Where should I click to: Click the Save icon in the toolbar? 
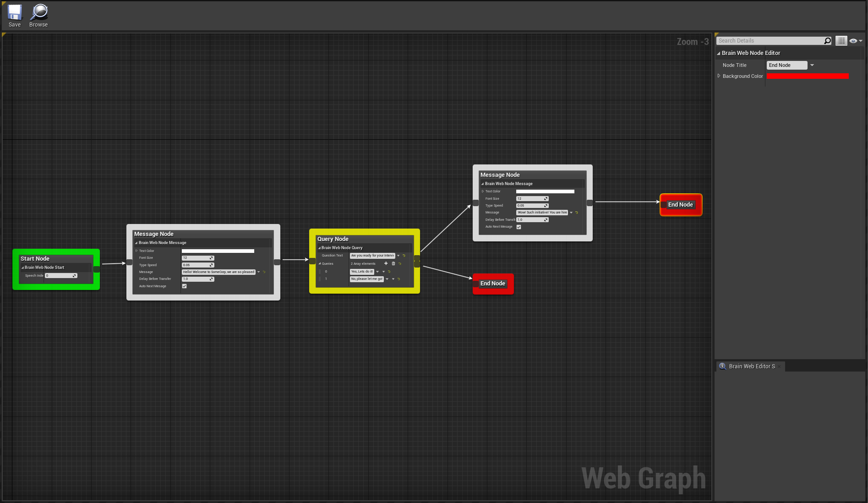[14, 11]
